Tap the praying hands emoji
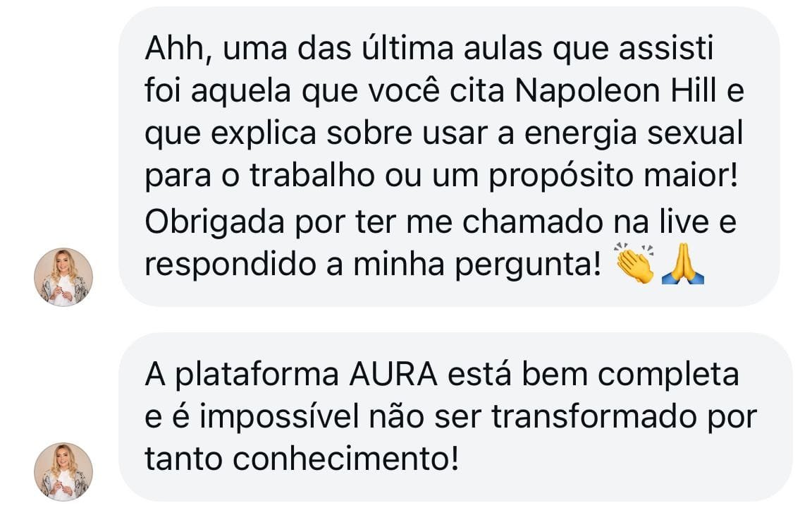This screenshot has width=812, height=508. click(x=682, y=263)
